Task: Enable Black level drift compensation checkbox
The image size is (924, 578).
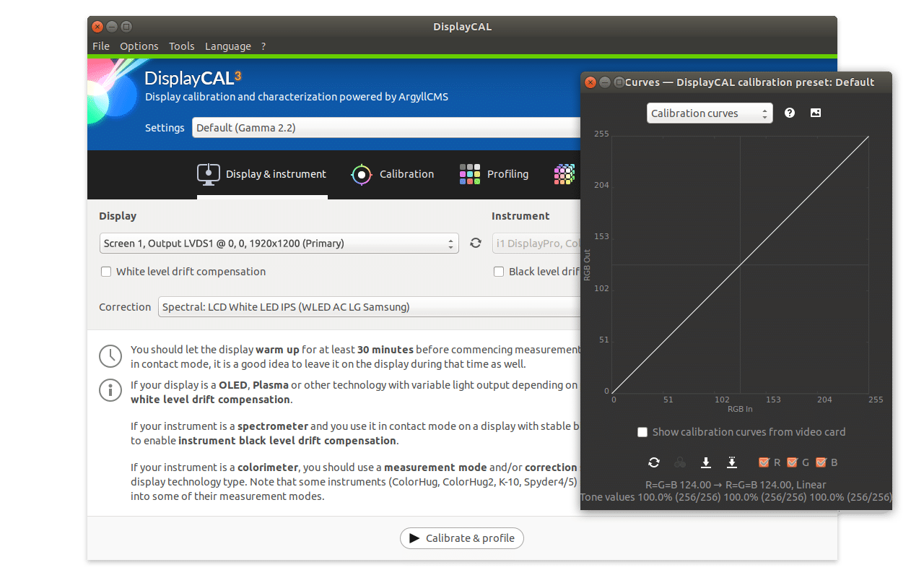Action: coord(499,272)
